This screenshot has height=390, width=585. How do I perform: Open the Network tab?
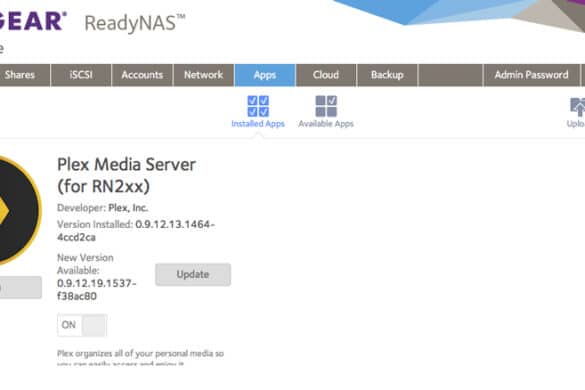click(x=203, y=75)
